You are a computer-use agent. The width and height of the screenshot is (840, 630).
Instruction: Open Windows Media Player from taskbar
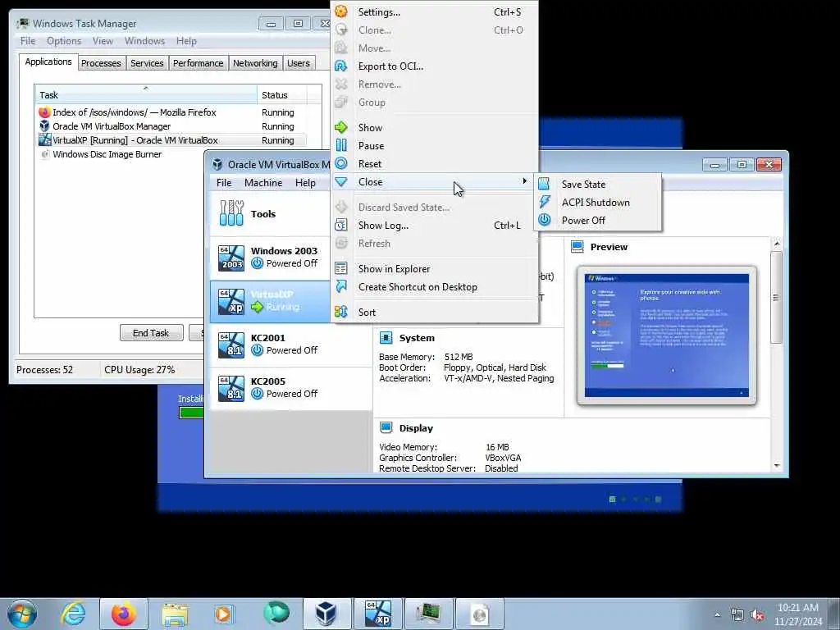click(224, 614)
